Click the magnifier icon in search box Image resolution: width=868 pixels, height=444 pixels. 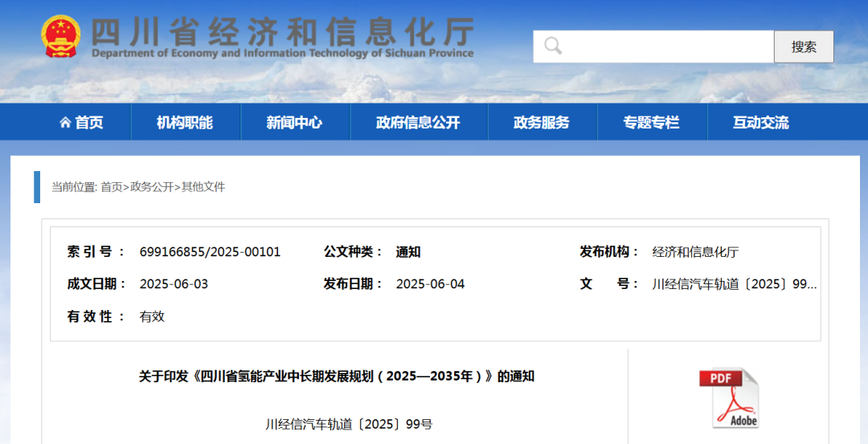coord(552,46)
